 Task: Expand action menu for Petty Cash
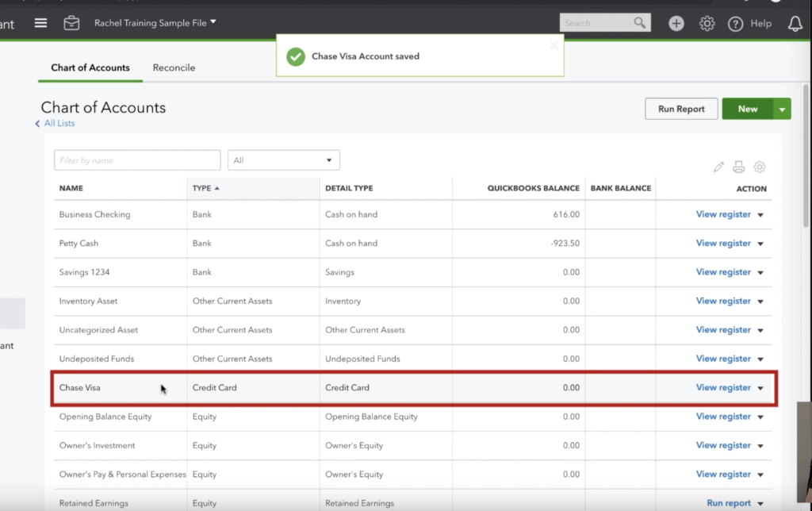click(760, 244)
